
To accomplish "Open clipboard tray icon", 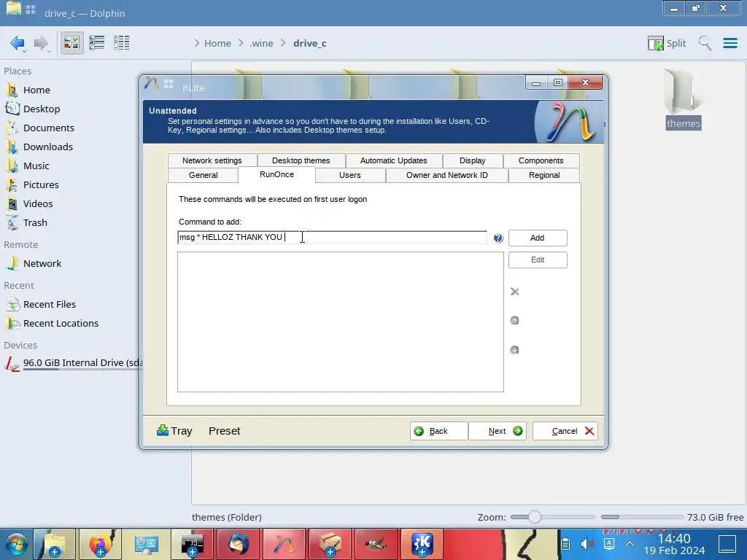I will coord(565,544).
